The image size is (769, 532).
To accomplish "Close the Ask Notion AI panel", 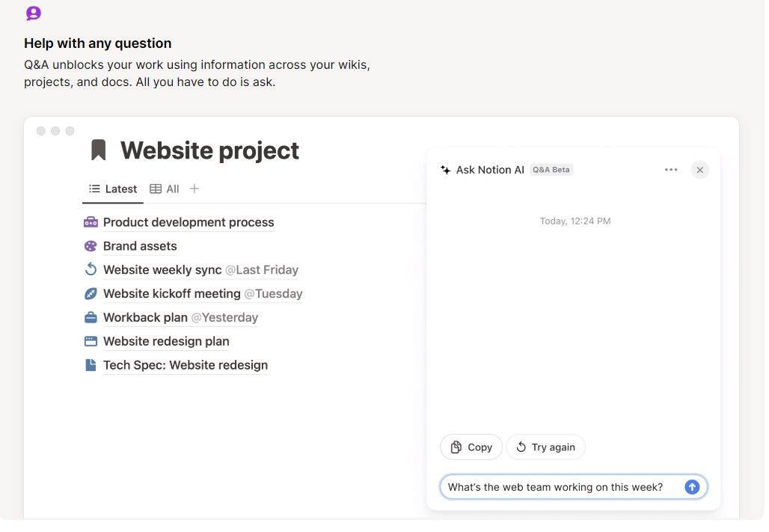I will (699, 170).
